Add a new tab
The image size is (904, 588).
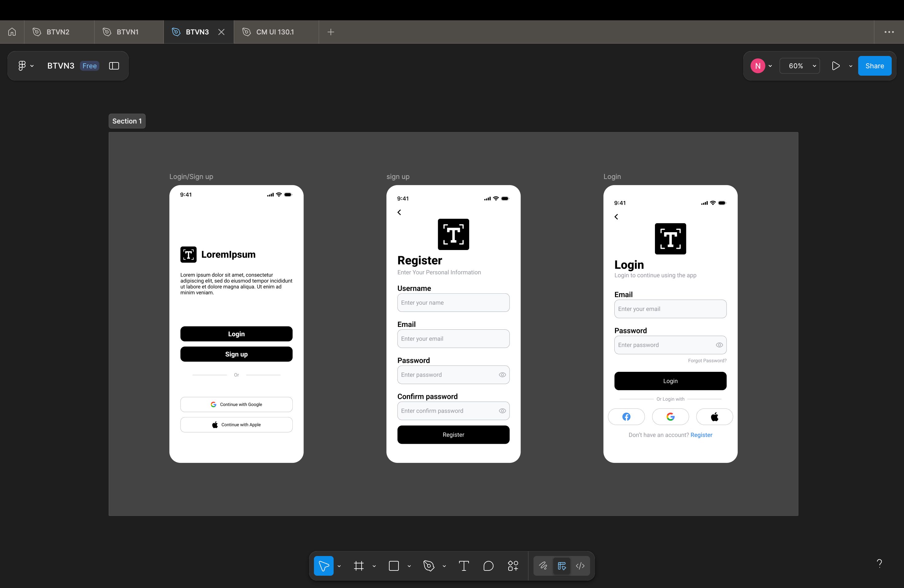[x=331, y=32]
